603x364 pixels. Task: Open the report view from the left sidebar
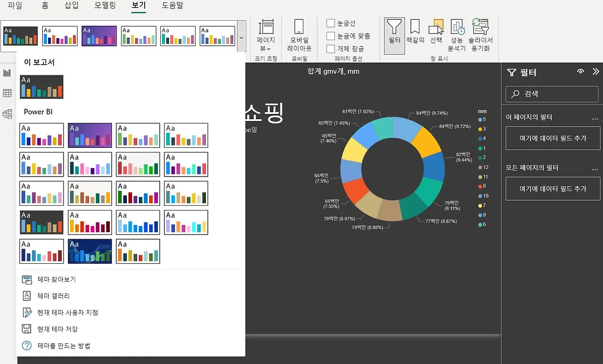(x=7, y=73)
